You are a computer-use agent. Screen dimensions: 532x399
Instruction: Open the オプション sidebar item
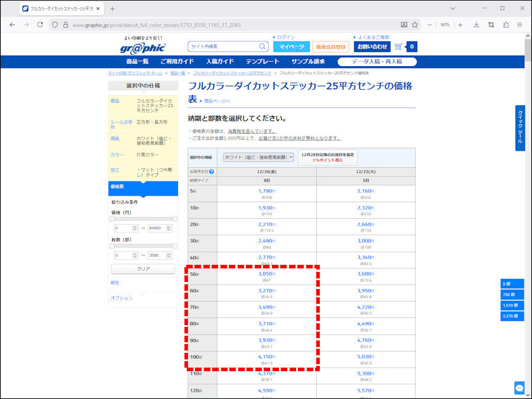(x=121, y=298)
